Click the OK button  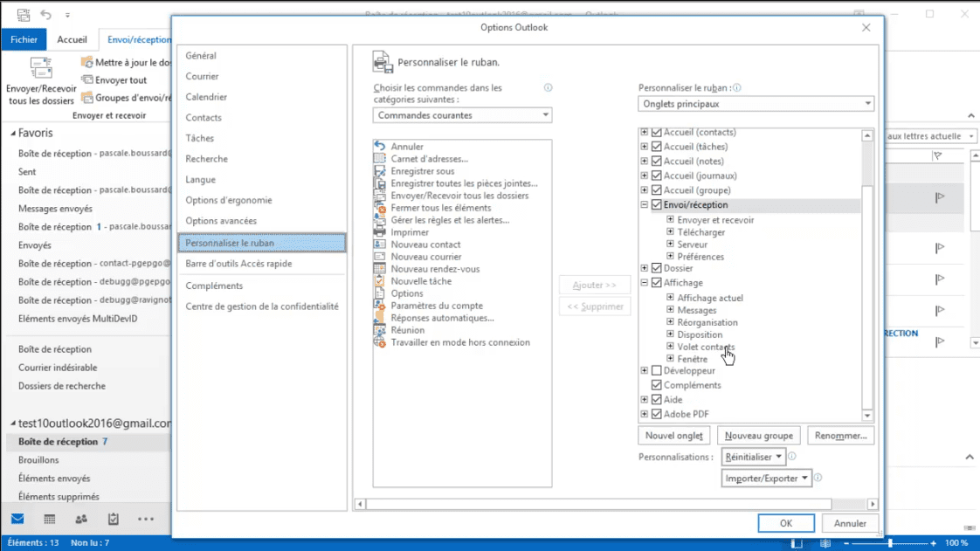[785, 524]
